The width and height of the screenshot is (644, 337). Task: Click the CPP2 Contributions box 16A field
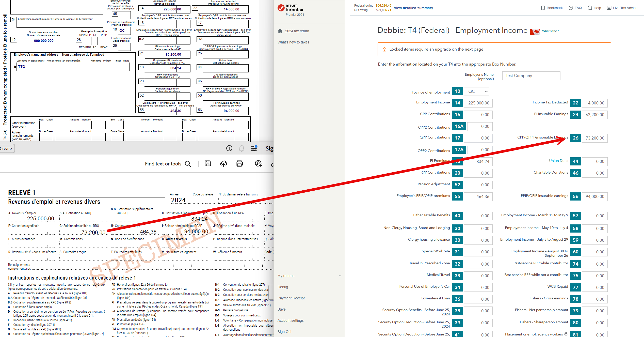(x=480, y=126)
